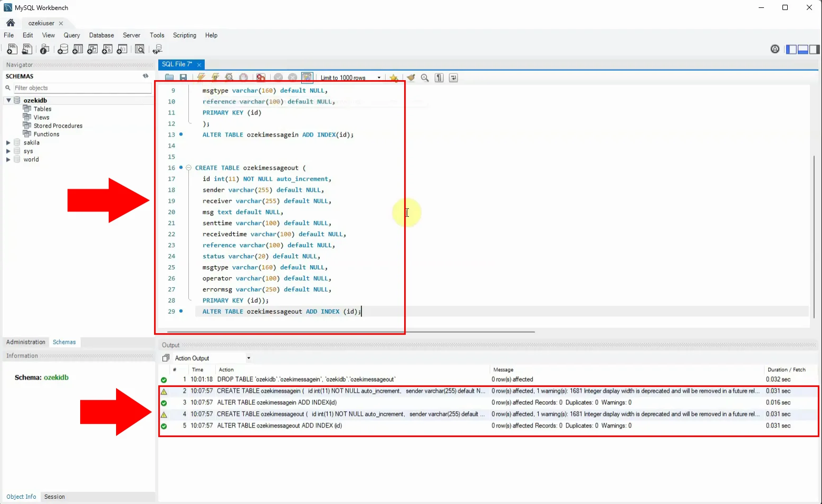Stop the running query

(243, 77)
